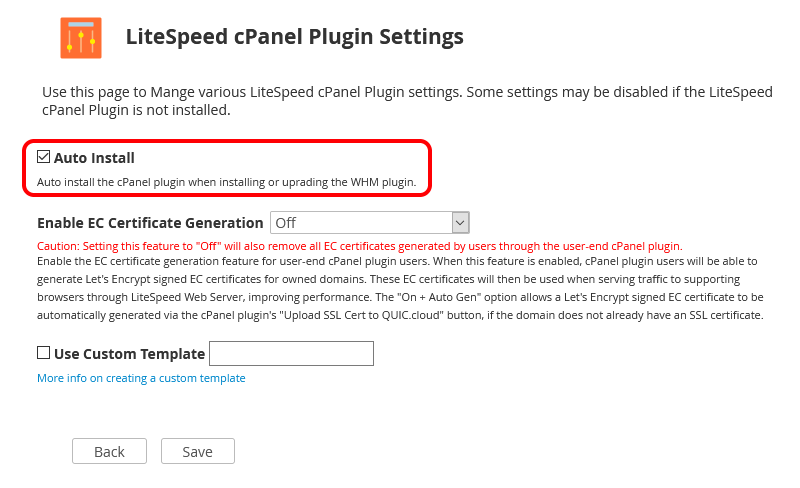Enable the Use Custom Template checkbox
This screenshot has width=800, height=488.
(43, 353)
